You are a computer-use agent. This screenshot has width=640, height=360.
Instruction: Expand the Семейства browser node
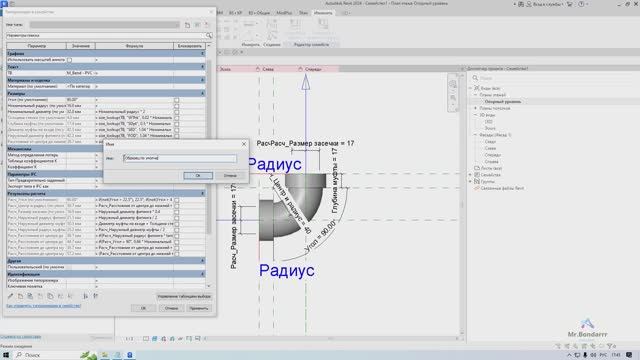coord(470,175)
